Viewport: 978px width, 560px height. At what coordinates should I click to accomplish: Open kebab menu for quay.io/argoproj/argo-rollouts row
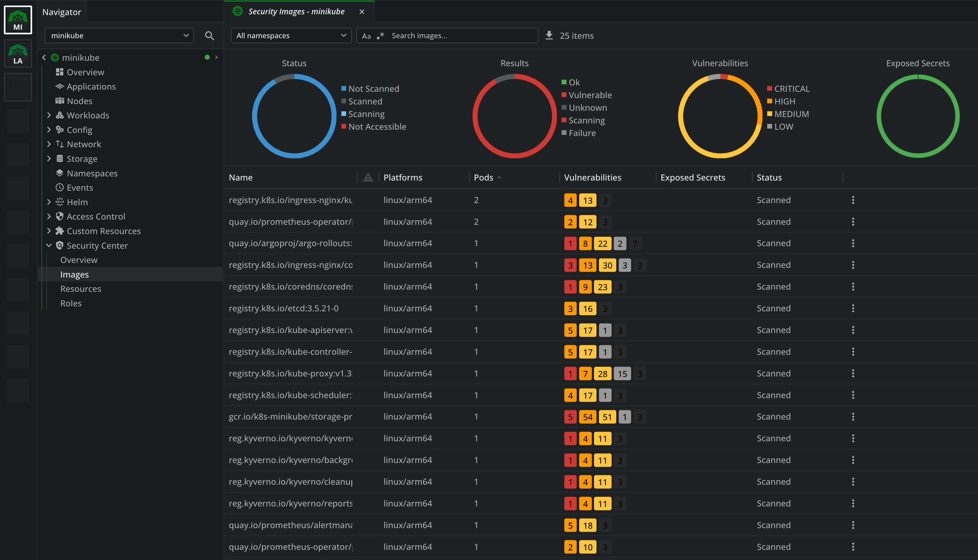[x=853, y=243]
